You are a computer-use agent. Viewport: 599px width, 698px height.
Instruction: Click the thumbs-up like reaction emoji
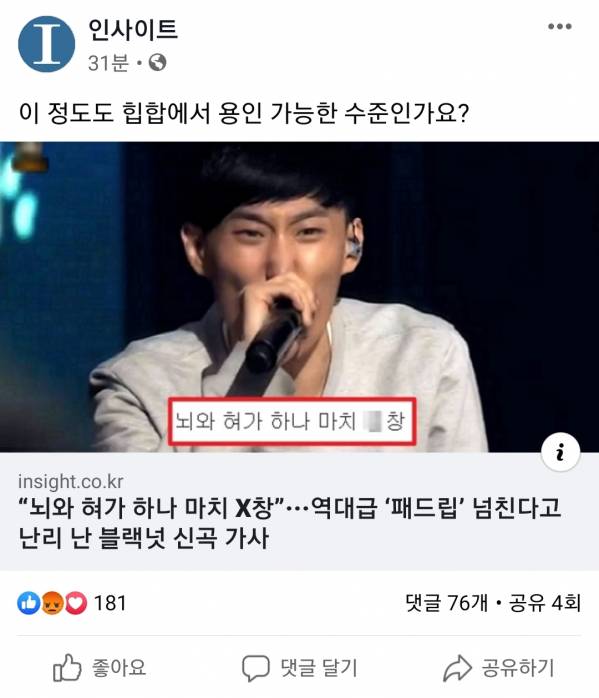28,604
